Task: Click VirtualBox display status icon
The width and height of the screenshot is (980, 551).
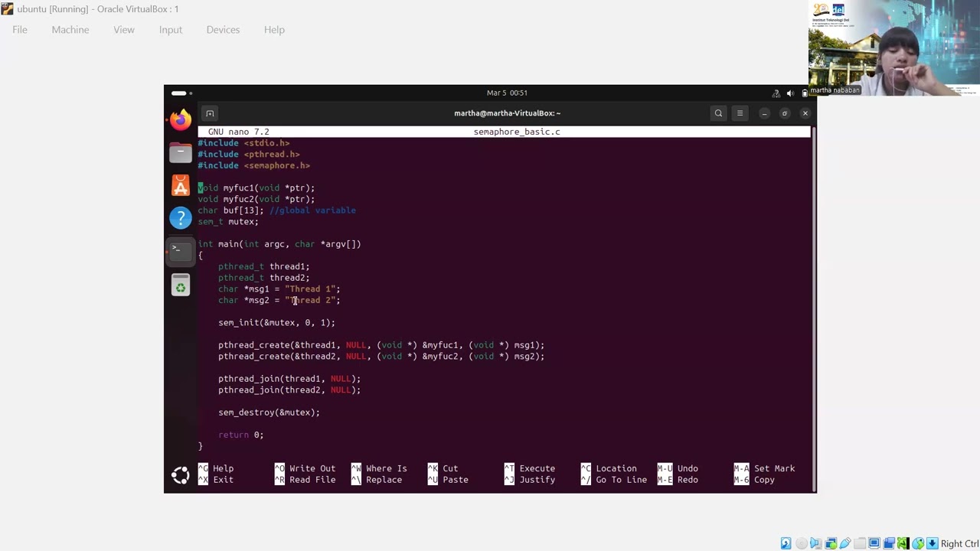Action: pos(874,543)
